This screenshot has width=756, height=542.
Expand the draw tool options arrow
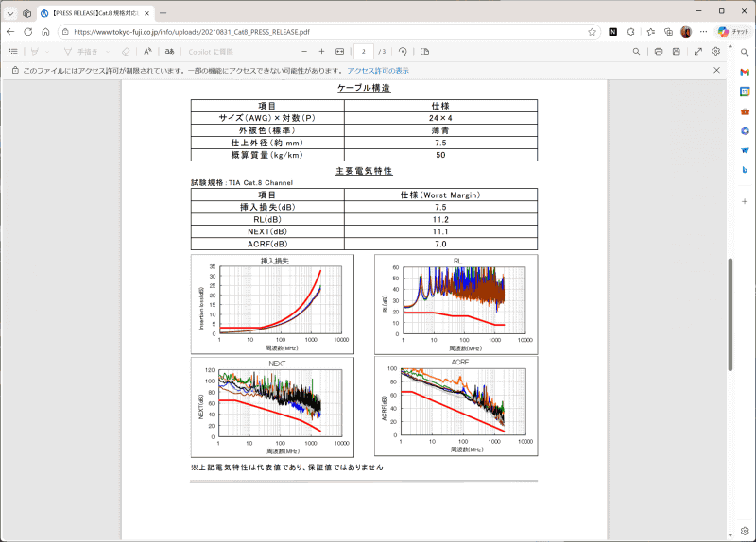coord(108,52)
